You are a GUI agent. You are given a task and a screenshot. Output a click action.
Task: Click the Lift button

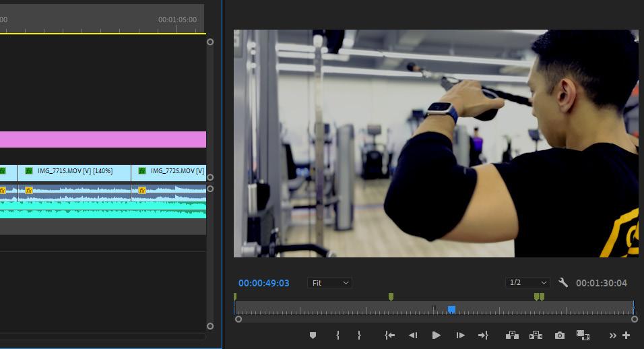point(512,336)
